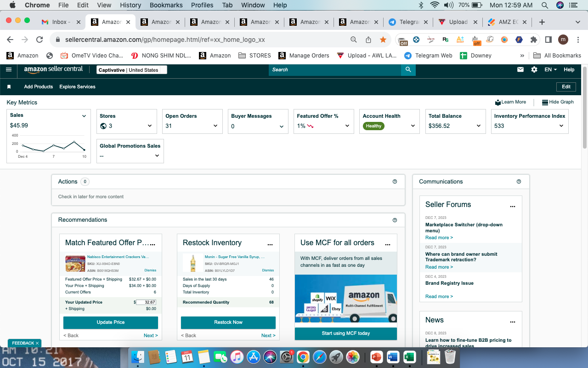Viewport: 588px width, 368px height.
Task: Click the zoom magnifier icon in the address bar
Action: click(354, 40)
